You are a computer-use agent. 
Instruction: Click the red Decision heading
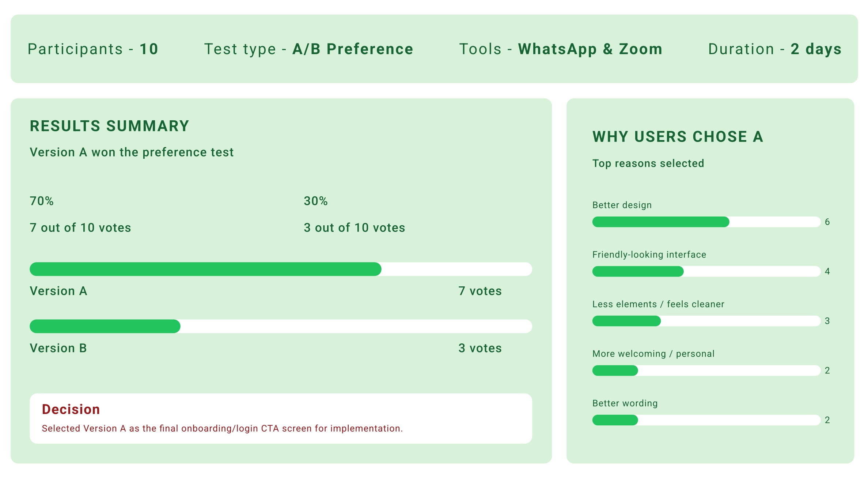point(71,409)
